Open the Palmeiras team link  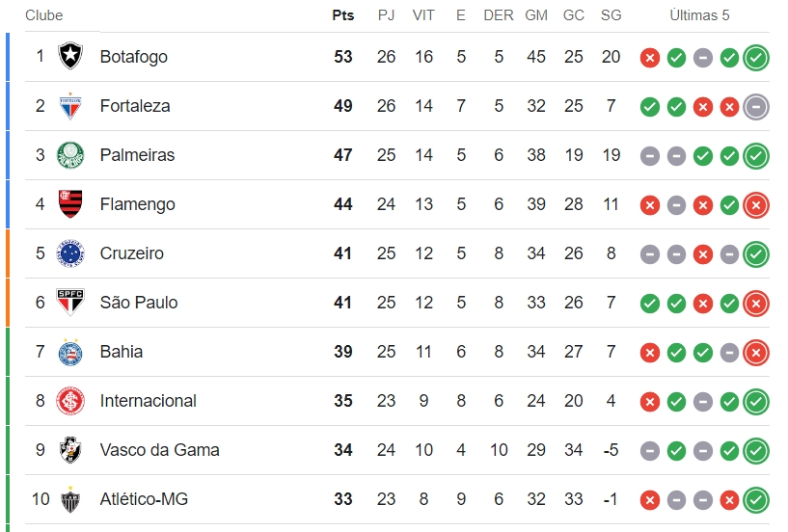(x=137, y=155)
